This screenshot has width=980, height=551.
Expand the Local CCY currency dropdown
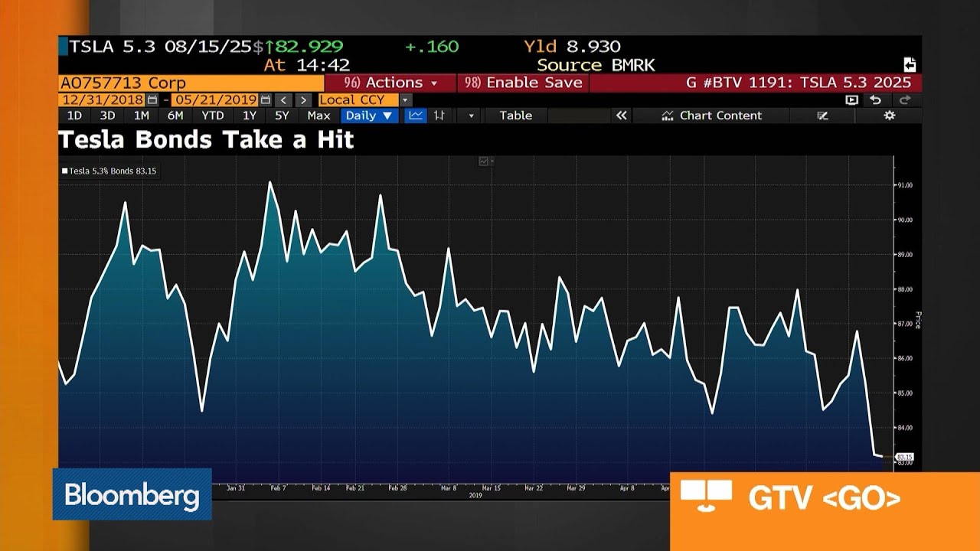(x=406, y=100)
